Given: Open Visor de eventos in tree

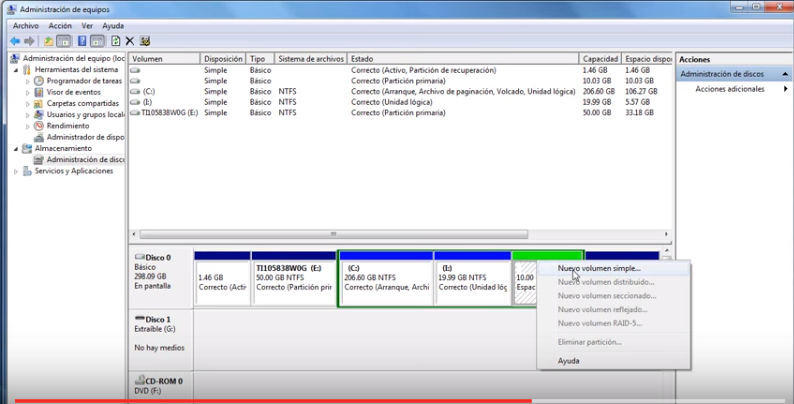Looking at the screenshot, I should pos(72,92).
